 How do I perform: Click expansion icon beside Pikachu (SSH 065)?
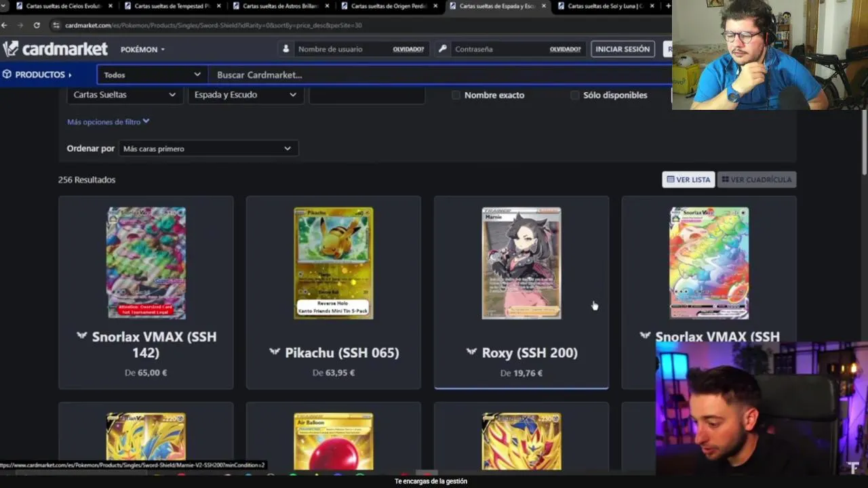pyautogui.click(x=275, y=352)
